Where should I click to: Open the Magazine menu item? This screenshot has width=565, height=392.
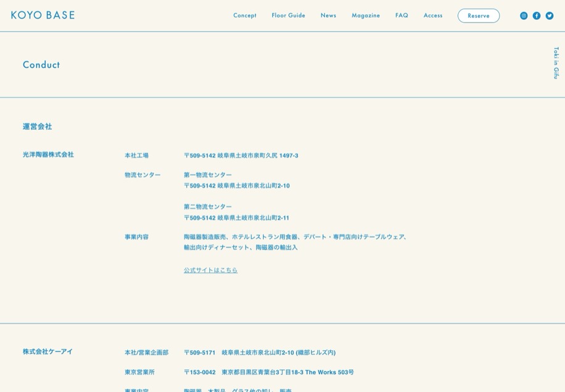(366, 15)
